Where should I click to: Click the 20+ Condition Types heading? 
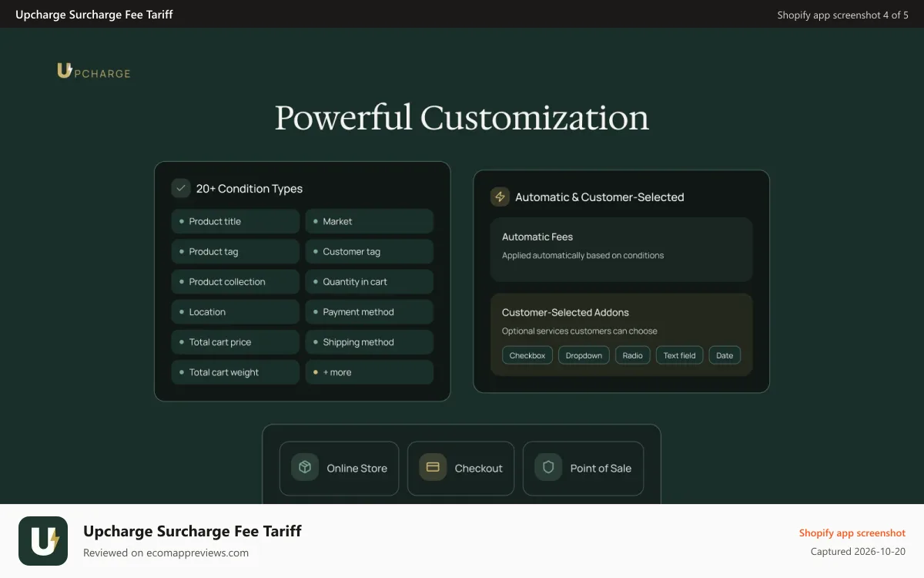(x=249, y=189)
